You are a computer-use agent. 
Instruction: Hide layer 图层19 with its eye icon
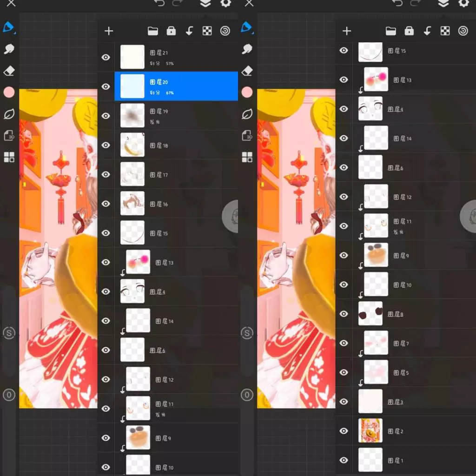click(106, 116)
